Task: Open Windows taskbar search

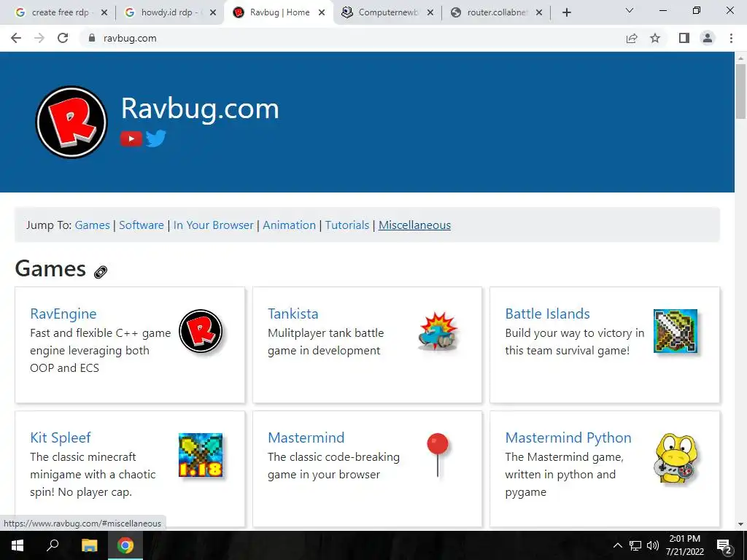Action: 53,545
